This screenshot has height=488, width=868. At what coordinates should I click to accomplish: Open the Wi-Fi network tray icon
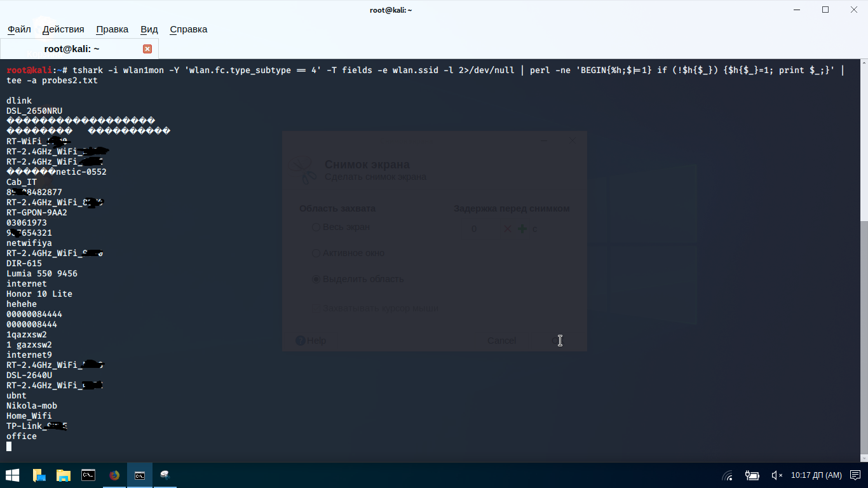tap(728, 475)
